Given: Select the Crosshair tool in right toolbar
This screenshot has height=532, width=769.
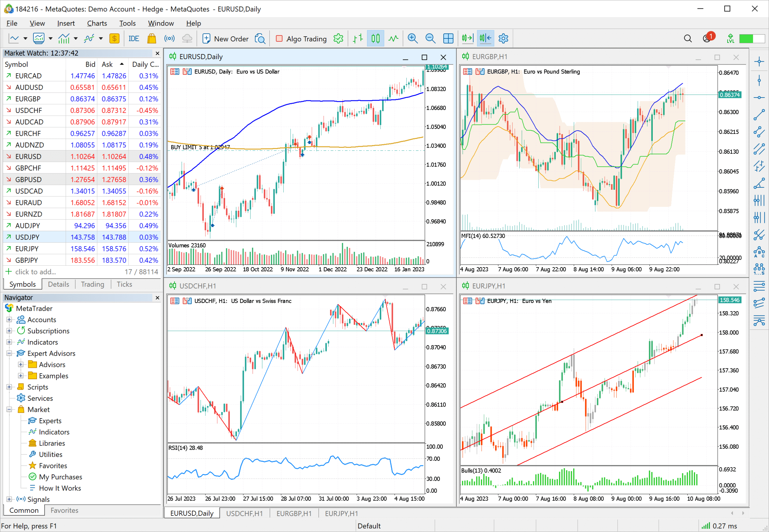Looking at the screenshot, I should click(x=759, y=61).
